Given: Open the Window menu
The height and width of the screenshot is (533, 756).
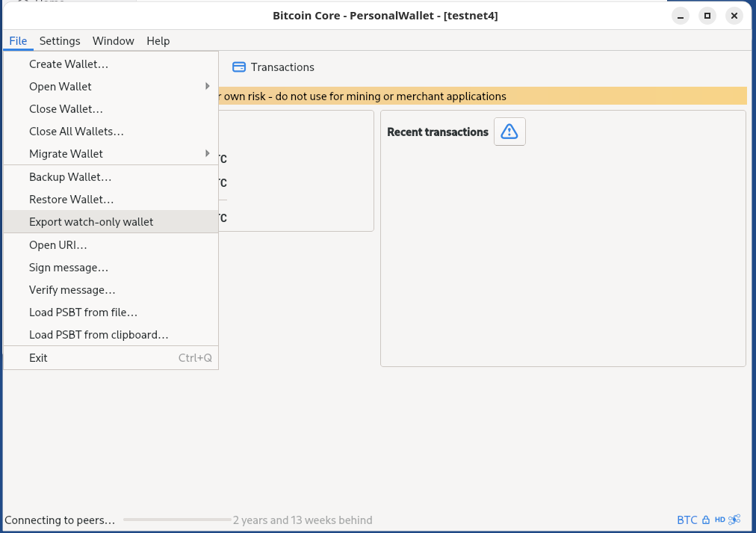Looking at the screenshot, I should coord(114,41).
